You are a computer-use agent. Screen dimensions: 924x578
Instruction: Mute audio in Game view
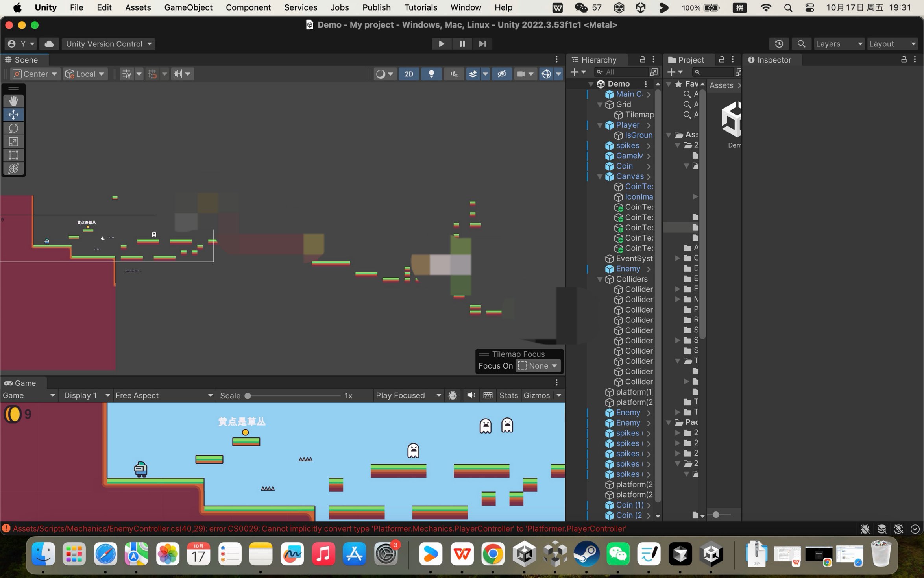coord(471,395)
